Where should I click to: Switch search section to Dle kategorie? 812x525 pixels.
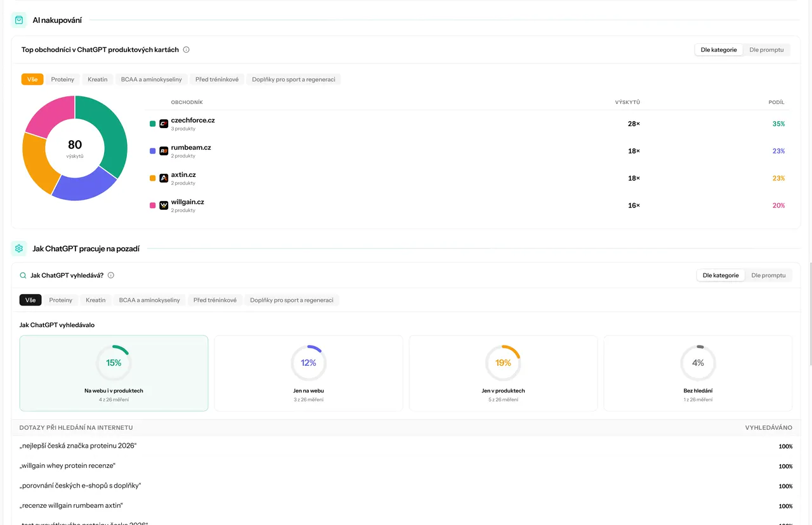(721, 275)
